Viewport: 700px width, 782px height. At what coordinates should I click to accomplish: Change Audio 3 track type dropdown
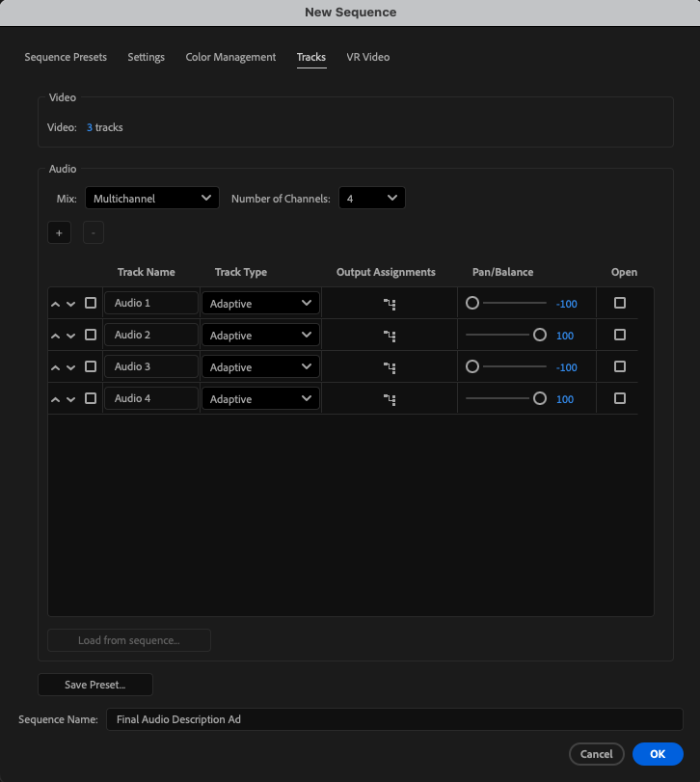tap(260, 367)
